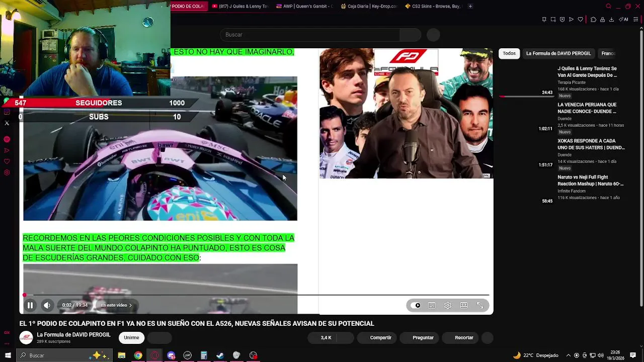Open the browser downloads icon

(611, 20)
